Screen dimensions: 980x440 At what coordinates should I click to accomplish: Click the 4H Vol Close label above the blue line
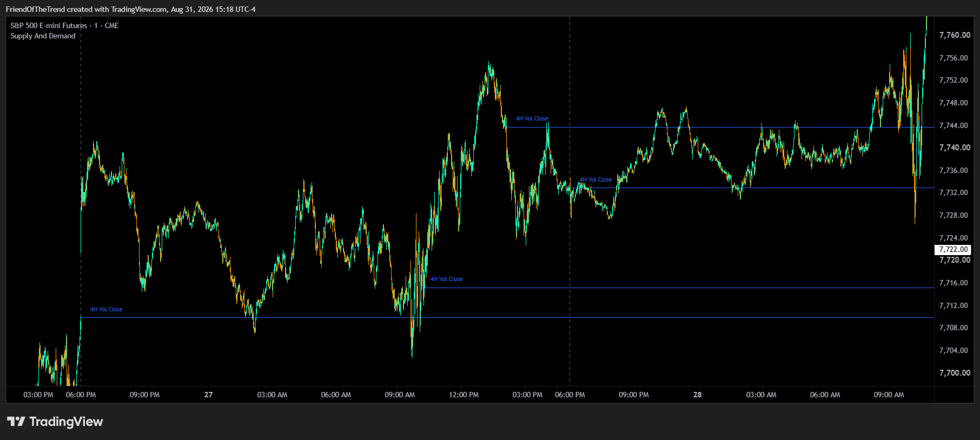(447, 279)
